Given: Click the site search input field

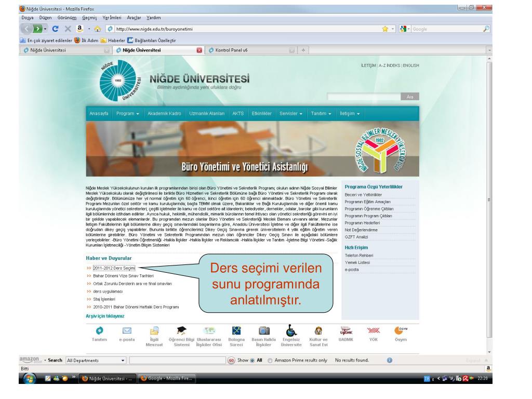Looking at the screenshot, I should pyautogui.click(x=364, y=97).
